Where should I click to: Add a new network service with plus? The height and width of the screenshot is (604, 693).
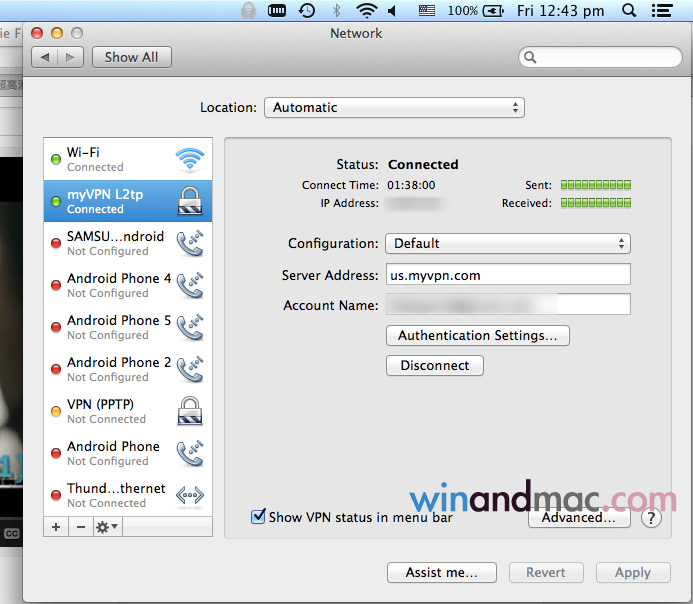click(x=56, y=527)
